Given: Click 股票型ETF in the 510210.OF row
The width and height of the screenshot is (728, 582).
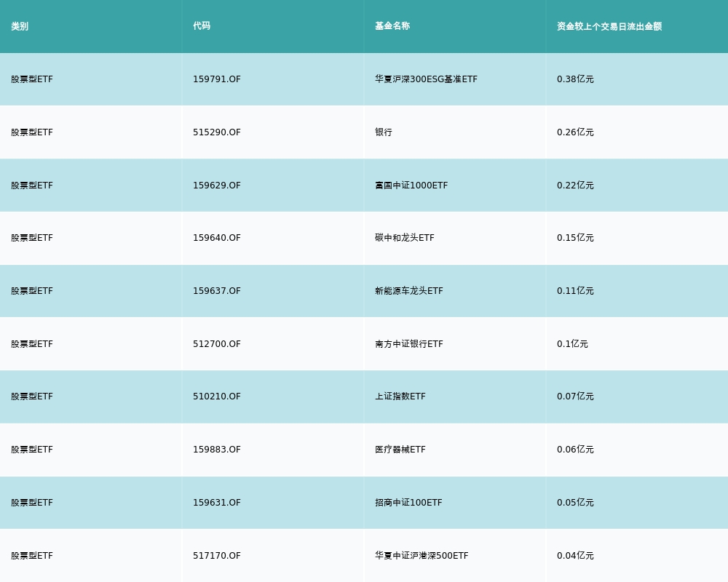Looking at the screenshot, I should (32, 396).
